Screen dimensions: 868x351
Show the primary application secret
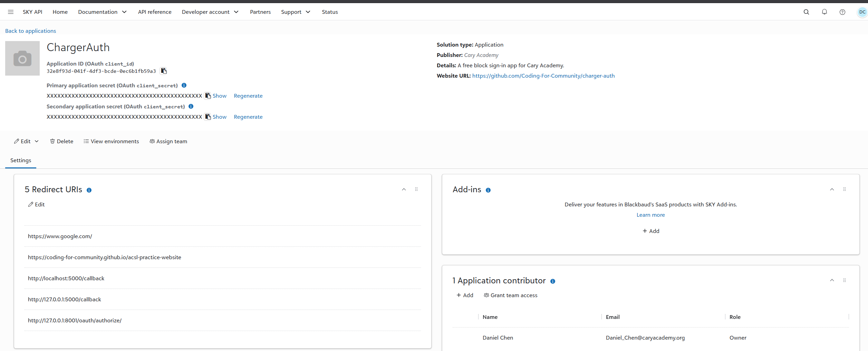point(220,96)
